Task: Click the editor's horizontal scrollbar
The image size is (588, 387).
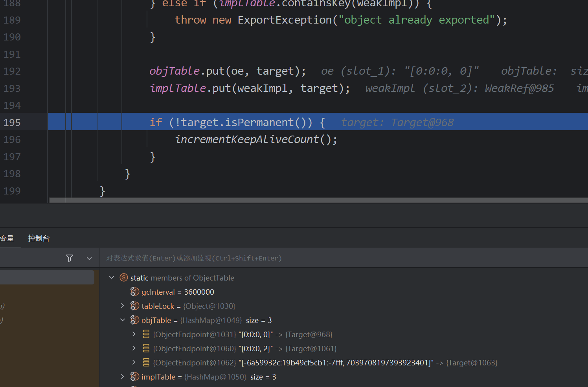Action: point(314,200)
